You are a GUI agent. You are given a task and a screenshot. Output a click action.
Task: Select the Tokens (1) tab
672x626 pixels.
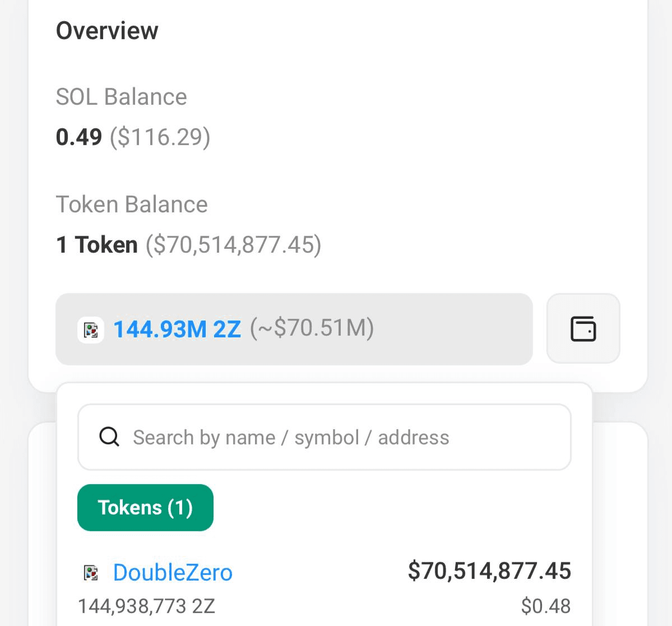pyautogui.click(x=145, y=508)
